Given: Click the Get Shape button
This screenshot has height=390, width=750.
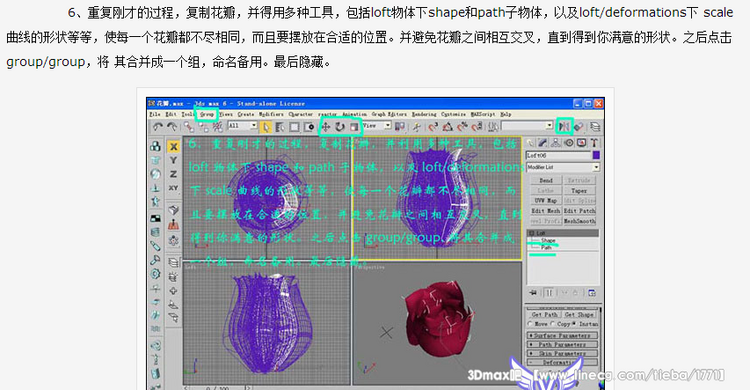Looking at the screenshot, I should [579, 314].
